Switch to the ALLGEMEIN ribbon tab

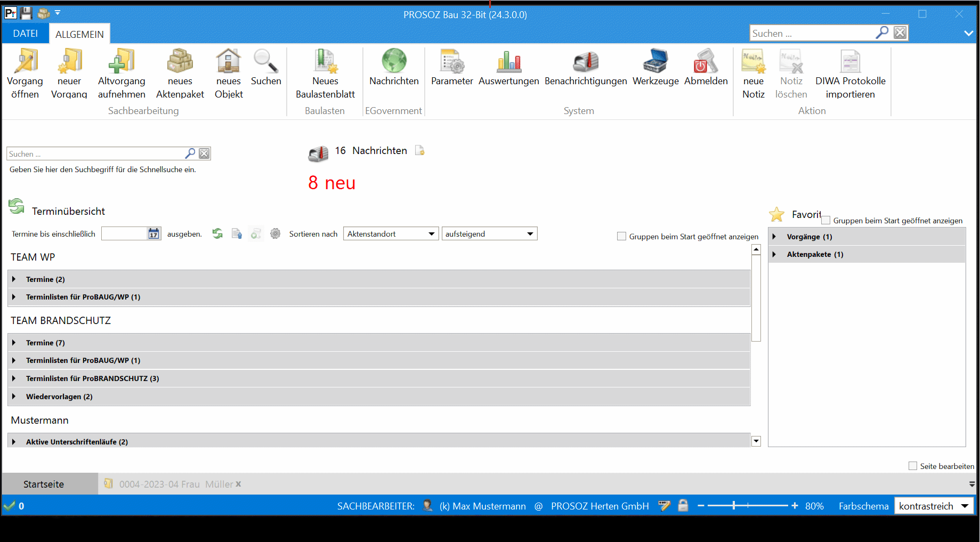click(x=80, y=34)
